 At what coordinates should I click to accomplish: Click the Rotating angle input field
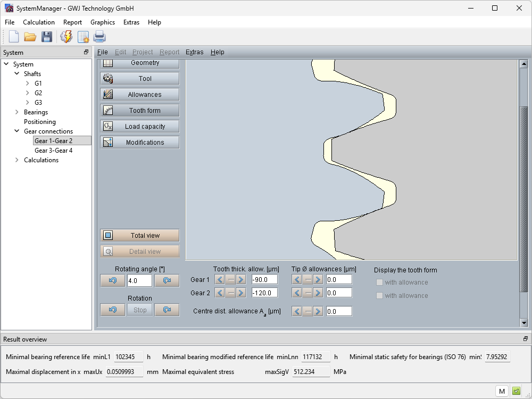pyautogui.click(x=139, y=280)
